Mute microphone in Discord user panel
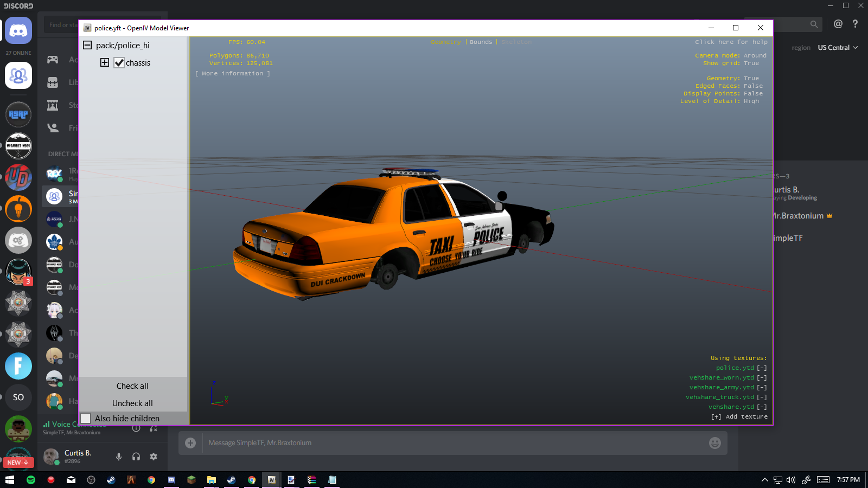 tap(119, 457)
